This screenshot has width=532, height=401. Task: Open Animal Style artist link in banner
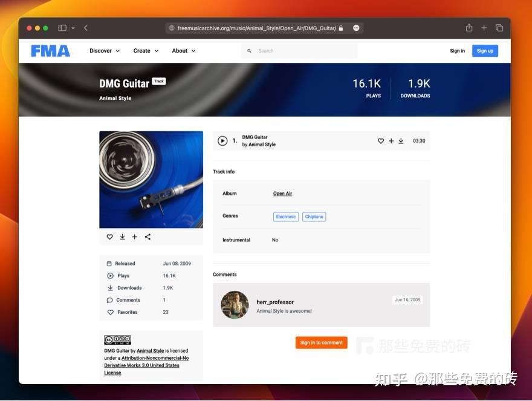(115, 98)
